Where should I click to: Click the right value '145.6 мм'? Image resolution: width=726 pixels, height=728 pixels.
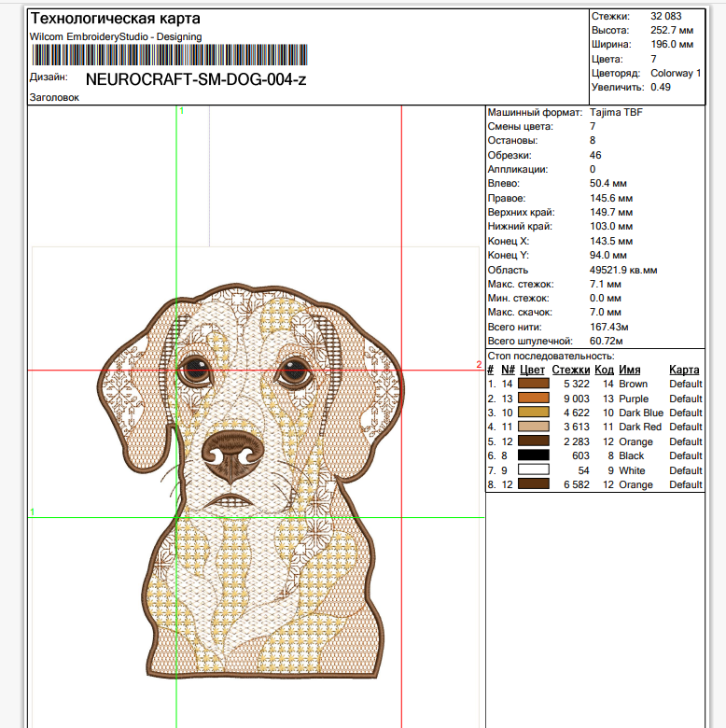611,198
